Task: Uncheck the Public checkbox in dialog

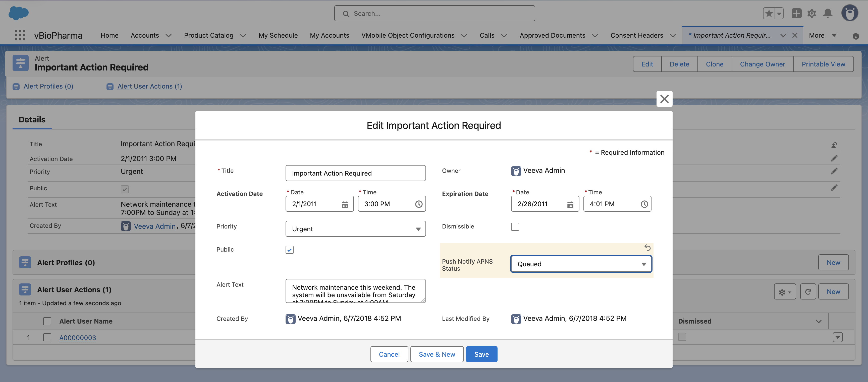Action: 289,250
